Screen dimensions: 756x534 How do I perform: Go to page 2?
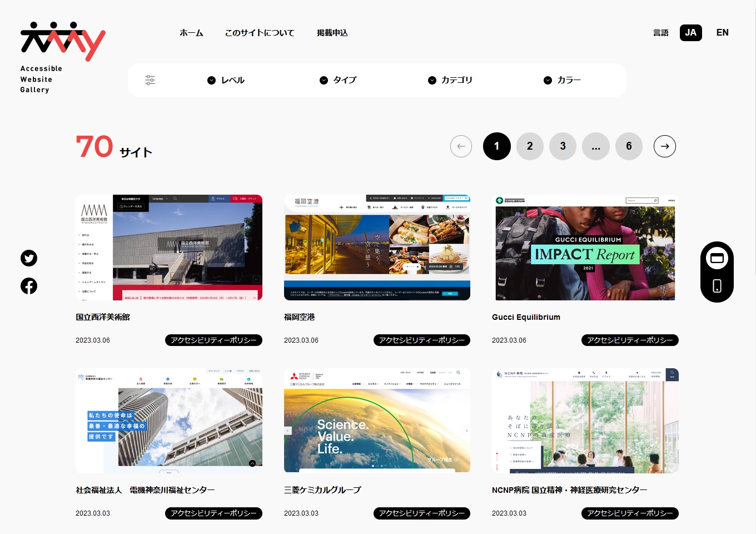(x=530, y=146)
